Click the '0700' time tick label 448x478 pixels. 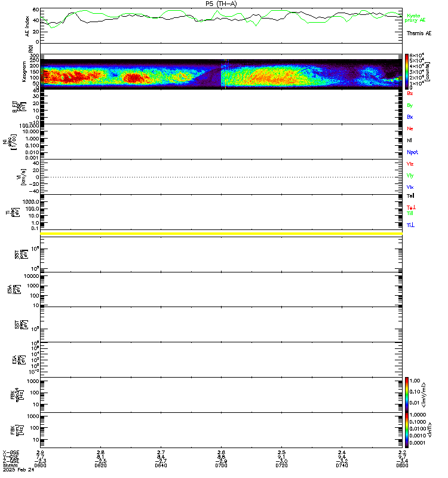coord(221,465)
